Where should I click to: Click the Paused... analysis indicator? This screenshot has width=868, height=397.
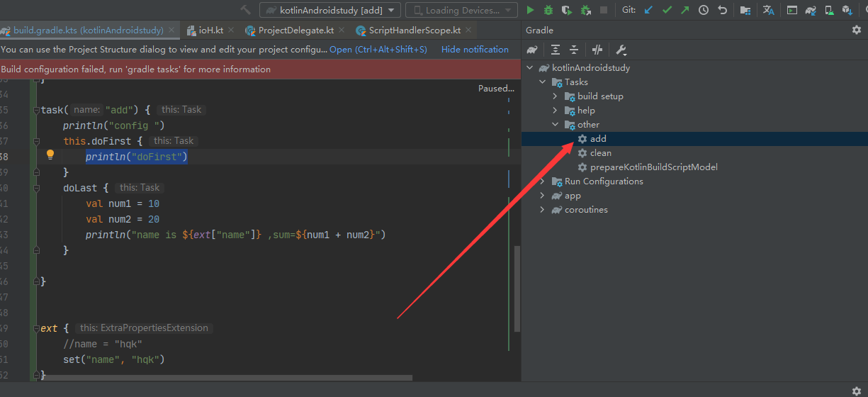click(x=496, y=89)
